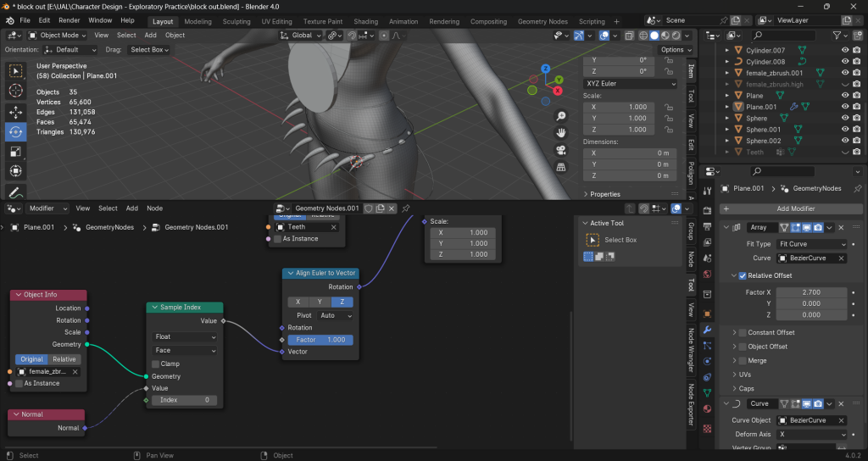Select the Transform tool
The height and width of the screenshot is (461, 868).
15,170
